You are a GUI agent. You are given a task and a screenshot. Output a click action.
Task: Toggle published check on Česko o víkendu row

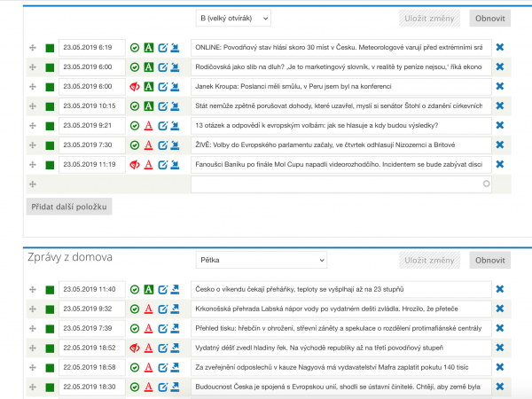tap(135, 290)
